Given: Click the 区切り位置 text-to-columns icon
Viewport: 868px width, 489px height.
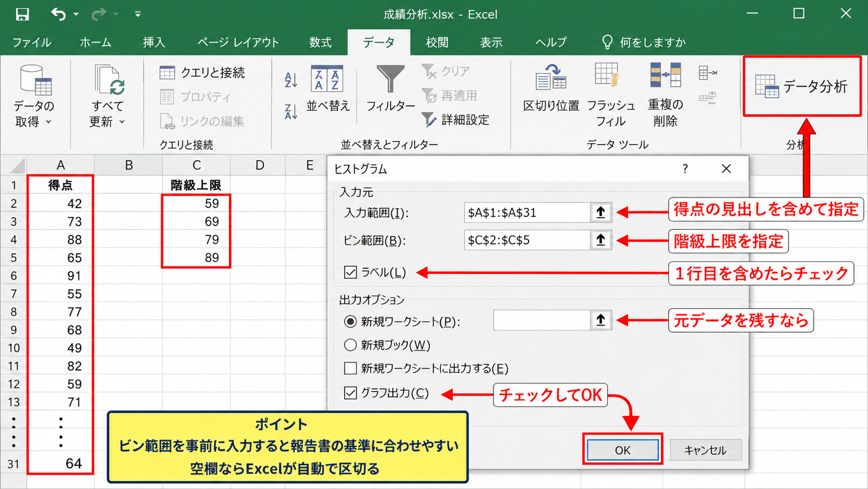Looking at the screenshot, I should coord(551,77).
